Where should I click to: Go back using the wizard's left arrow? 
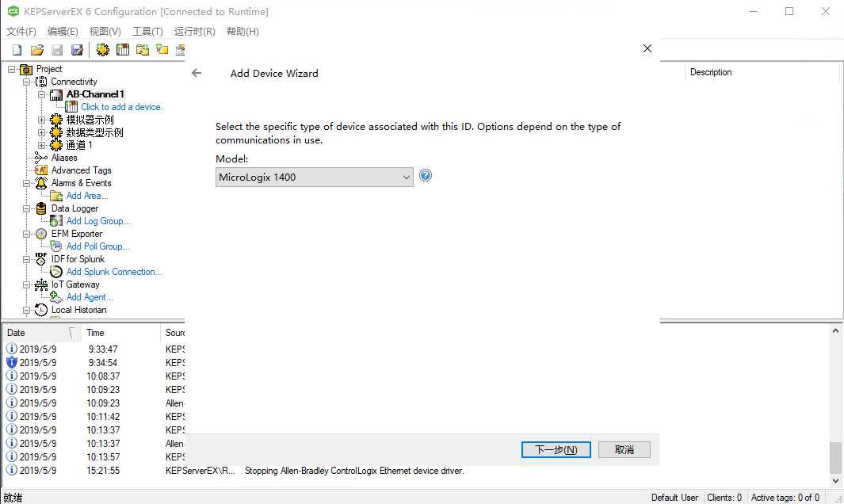point(197,73)
